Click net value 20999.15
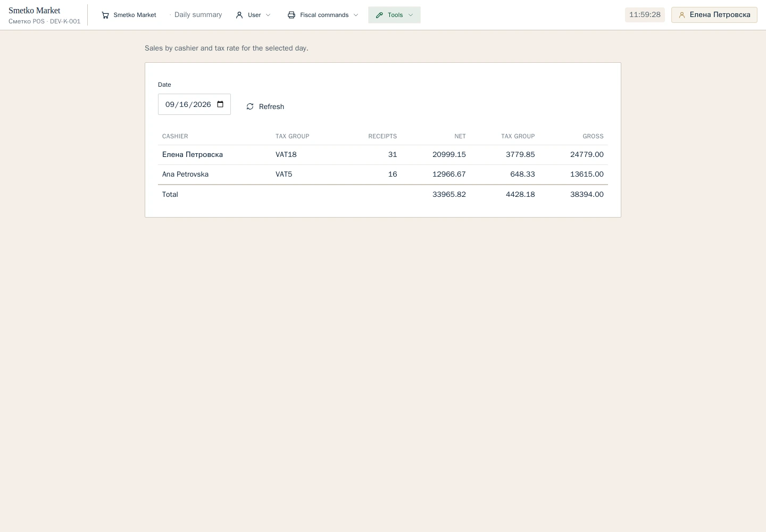The image size is (766, 532). [449, 155]
